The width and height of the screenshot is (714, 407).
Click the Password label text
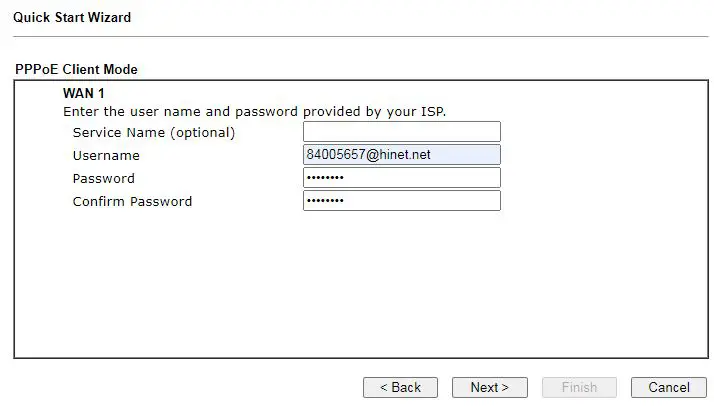[x=104, y=178]
